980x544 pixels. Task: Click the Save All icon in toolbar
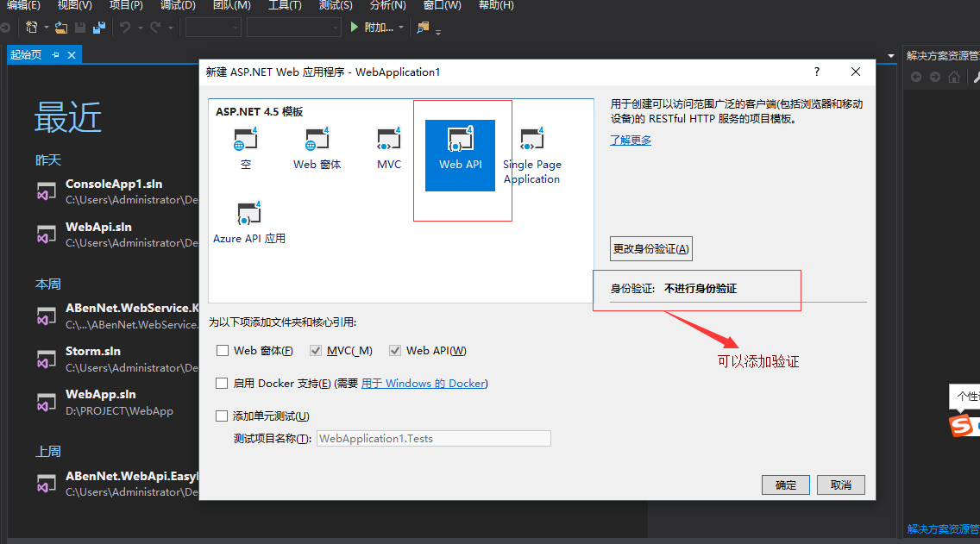tap(98, 28)
